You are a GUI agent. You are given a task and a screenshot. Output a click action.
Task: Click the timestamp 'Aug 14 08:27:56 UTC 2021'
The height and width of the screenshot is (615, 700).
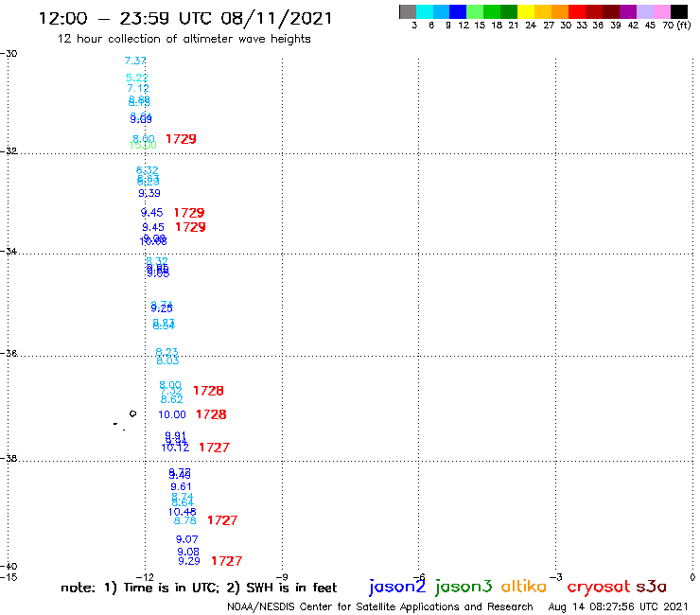coord(618,606)
